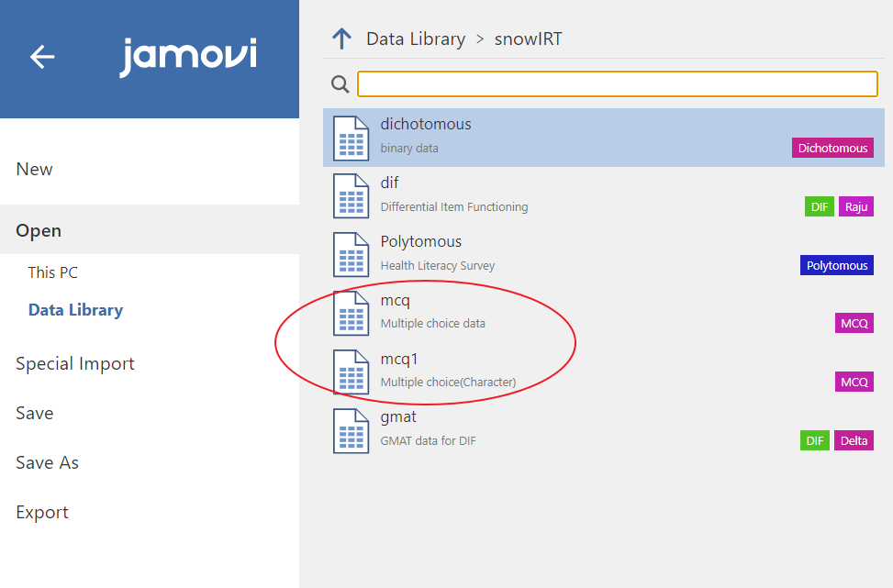Screen dimensions: 893x588
Task: Open the mcq1 dataset title
Action: (x=399, y=360)
